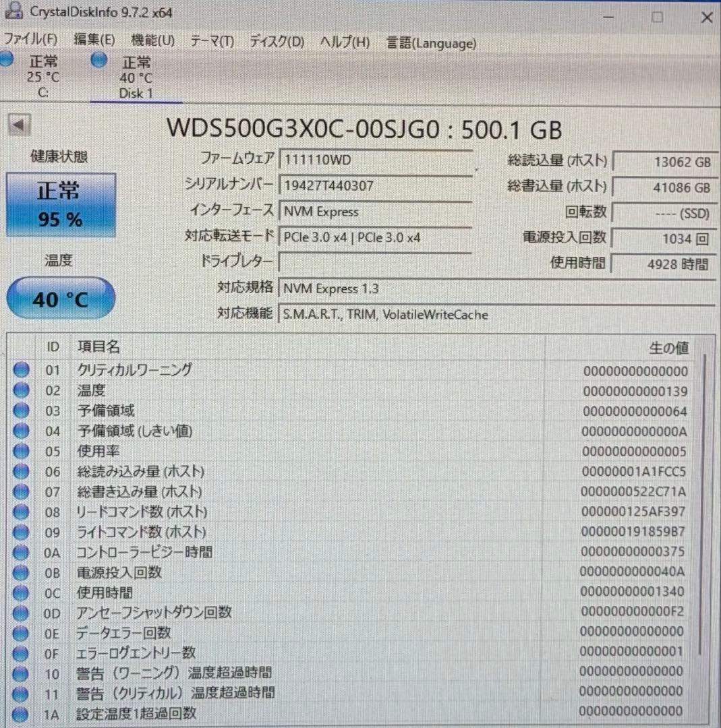Click status icon for 総書き込み量 (ホスト) row
721x728 pixels.
coord(22,491)
